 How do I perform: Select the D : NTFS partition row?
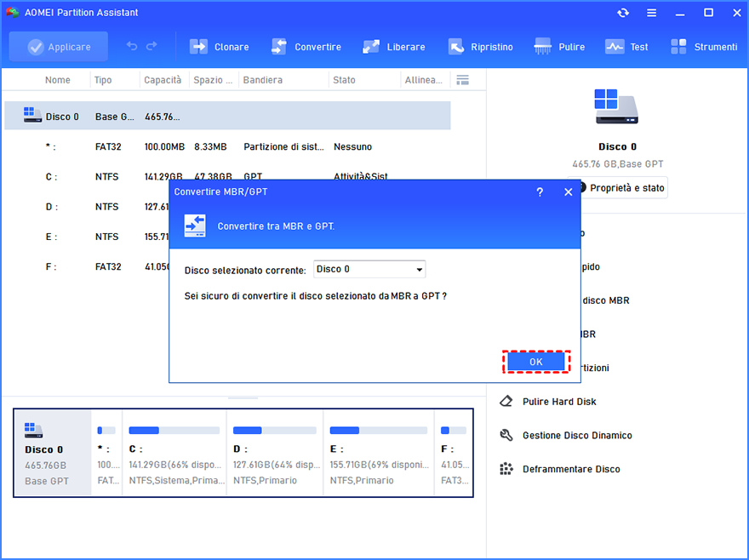tap(87, 207)
